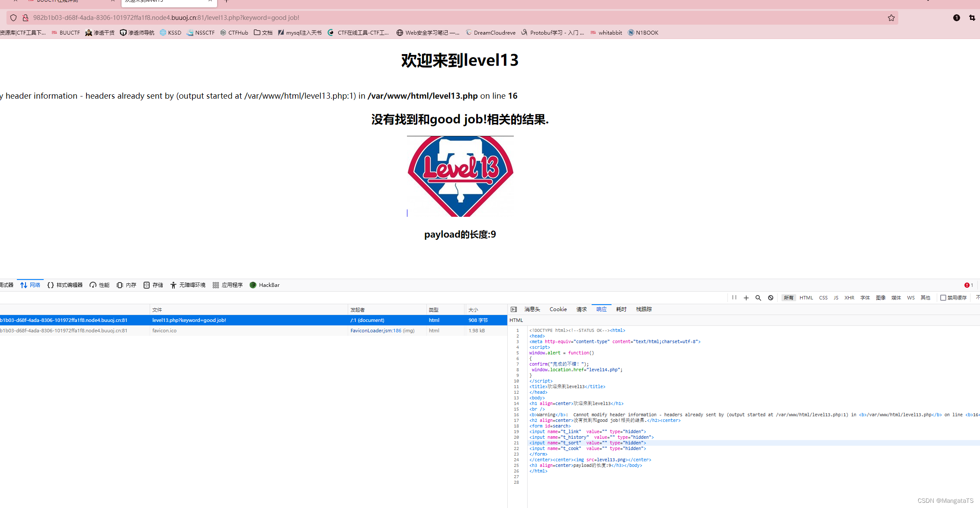
Task: Pause network recording with the pause icon
Action: click(x=734, y=298)
